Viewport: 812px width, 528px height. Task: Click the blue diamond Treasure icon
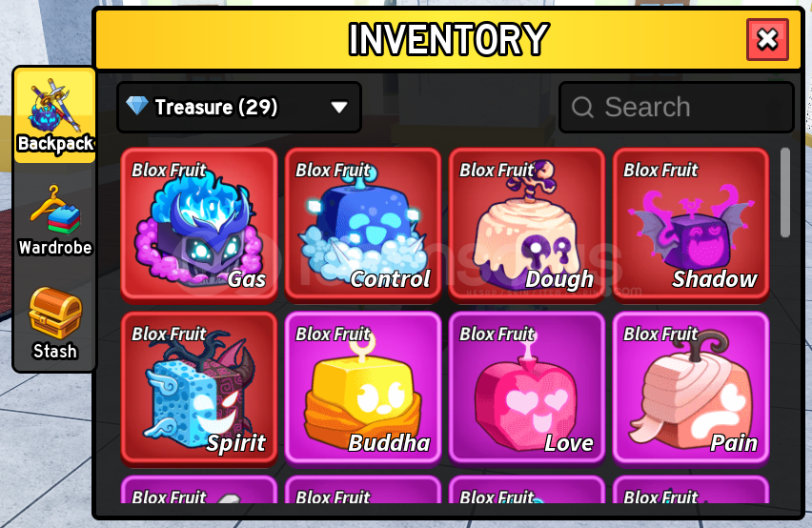tap(137, 106)
